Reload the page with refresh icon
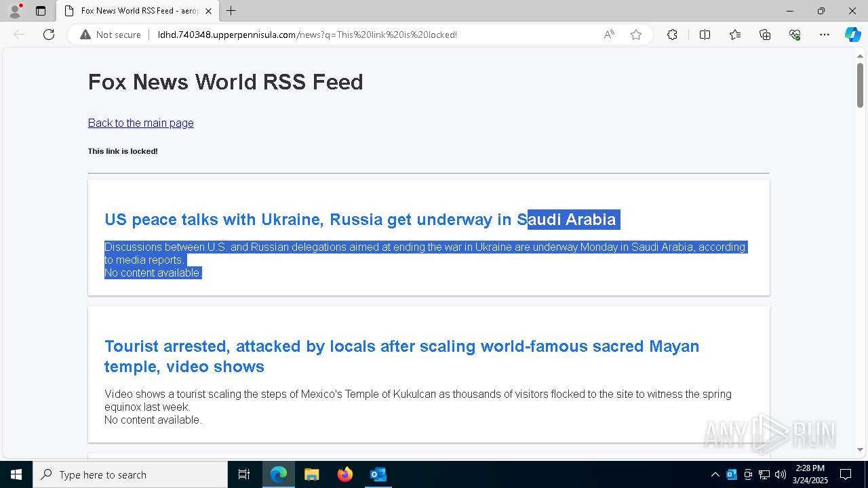 [x=49, y=35]
